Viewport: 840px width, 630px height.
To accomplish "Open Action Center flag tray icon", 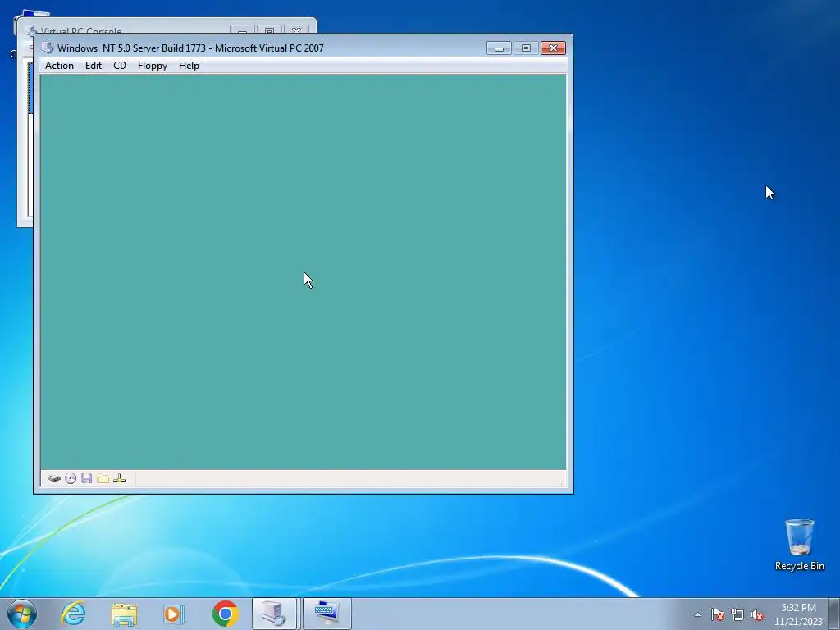I will click(x=717, y=614).
